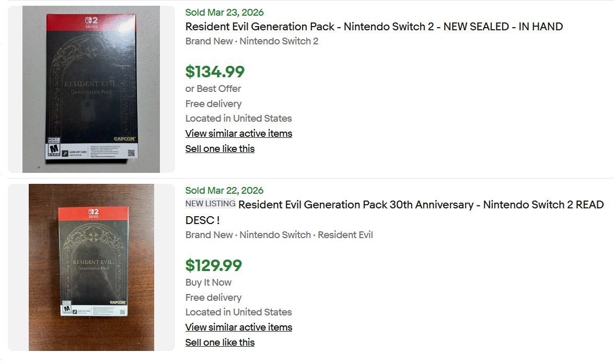The image size is (614, 364).
Task: Open the $134.99 Resident Evil box thumbnail
Action: point(91,89)
